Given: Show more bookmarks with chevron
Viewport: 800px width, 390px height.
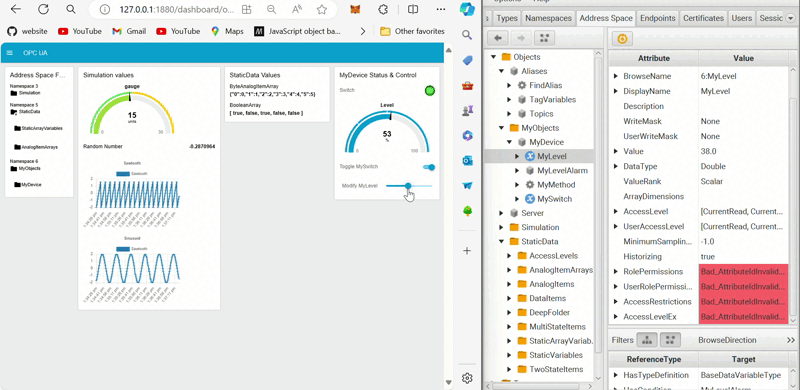Looking at the screenshot, I should (363, 31).
